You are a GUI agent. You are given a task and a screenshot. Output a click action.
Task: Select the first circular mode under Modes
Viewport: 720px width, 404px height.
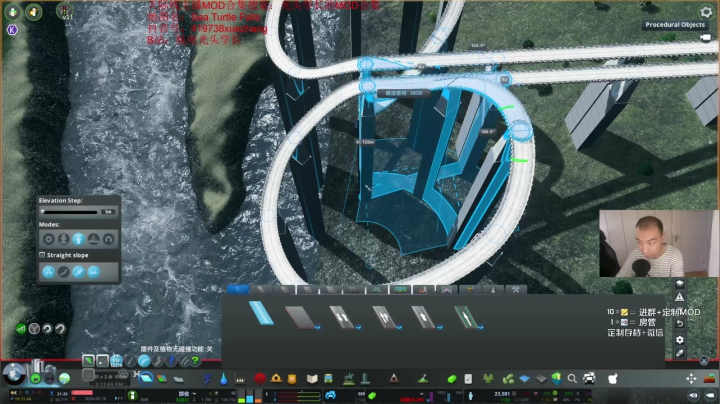coord(49,239)
